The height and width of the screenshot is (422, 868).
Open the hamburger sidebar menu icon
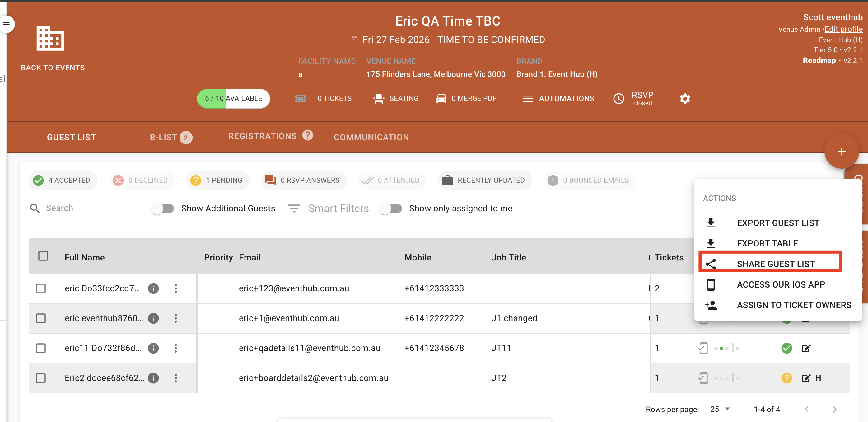coord(7,24)
